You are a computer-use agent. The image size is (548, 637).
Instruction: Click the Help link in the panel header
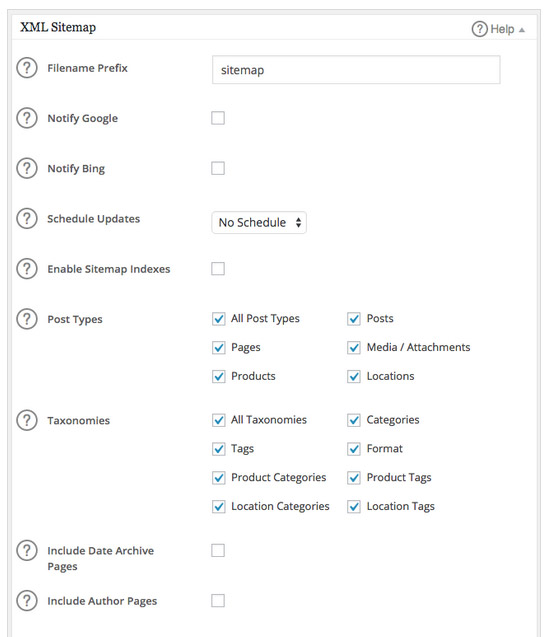(x=502, y=29)
